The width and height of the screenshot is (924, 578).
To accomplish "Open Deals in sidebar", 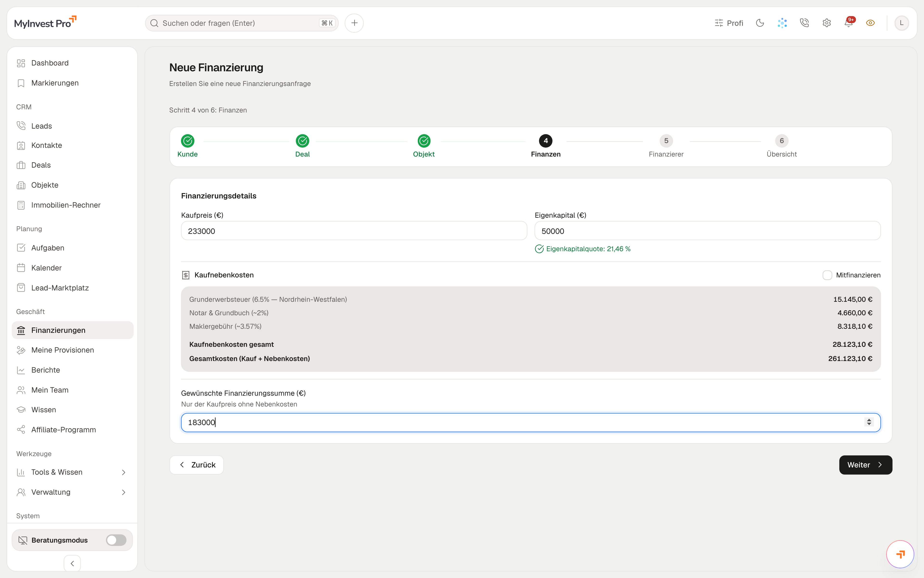I will point(72,165).
